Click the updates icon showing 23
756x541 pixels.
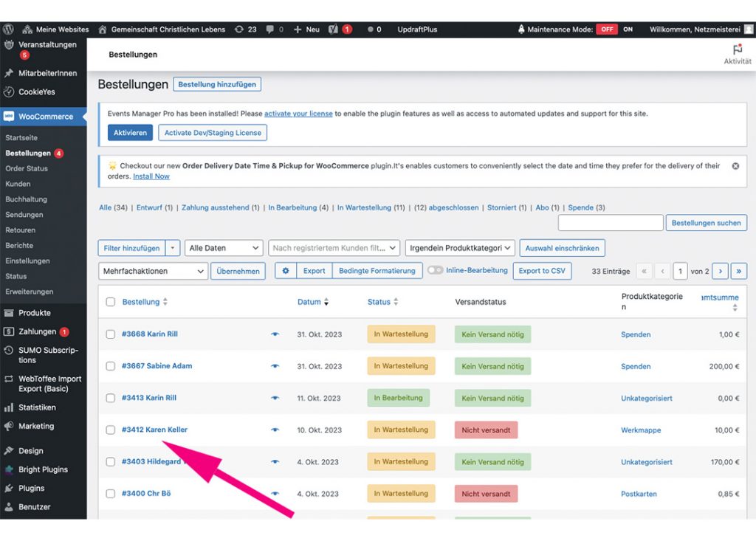(x=238, y=30)
